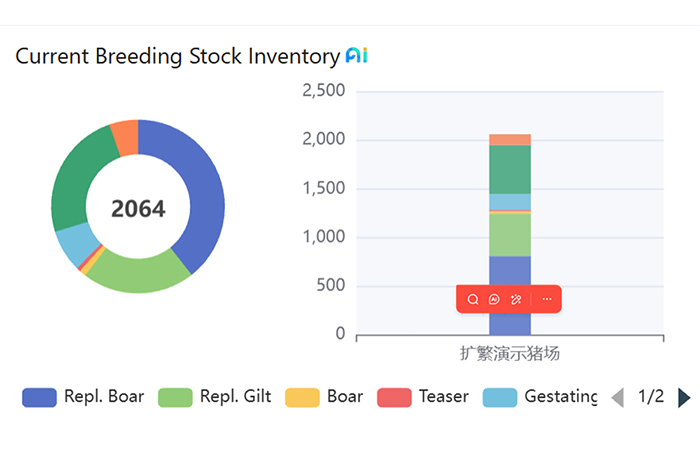Toggle the Repl. Gilt legend series

pos(215,397)
